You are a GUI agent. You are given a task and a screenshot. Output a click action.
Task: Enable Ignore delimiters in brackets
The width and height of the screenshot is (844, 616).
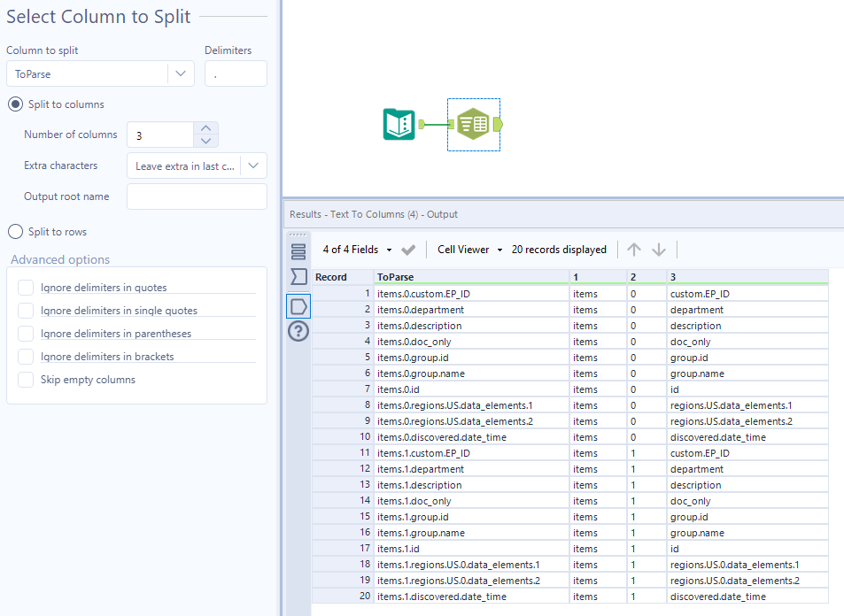[26, 357]
